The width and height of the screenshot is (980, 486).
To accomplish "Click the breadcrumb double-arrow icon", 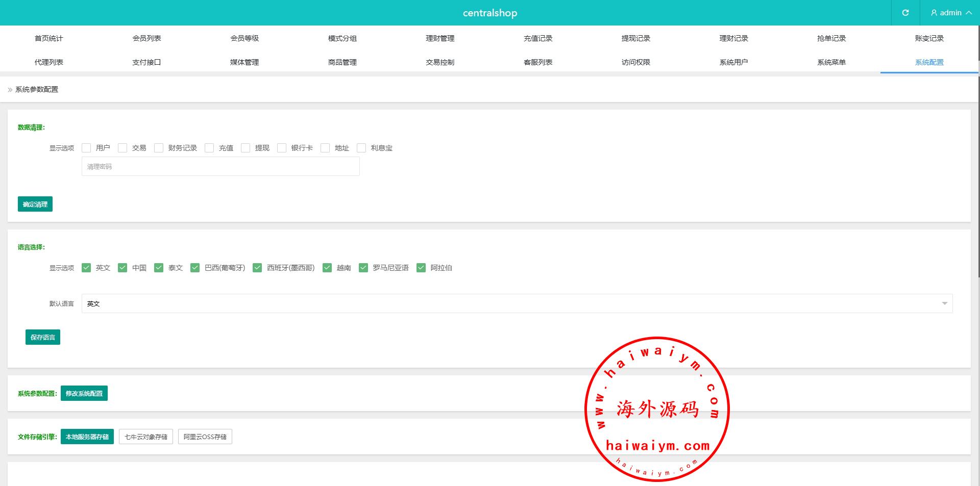I will pyautogui.click(x=10, y=90).
